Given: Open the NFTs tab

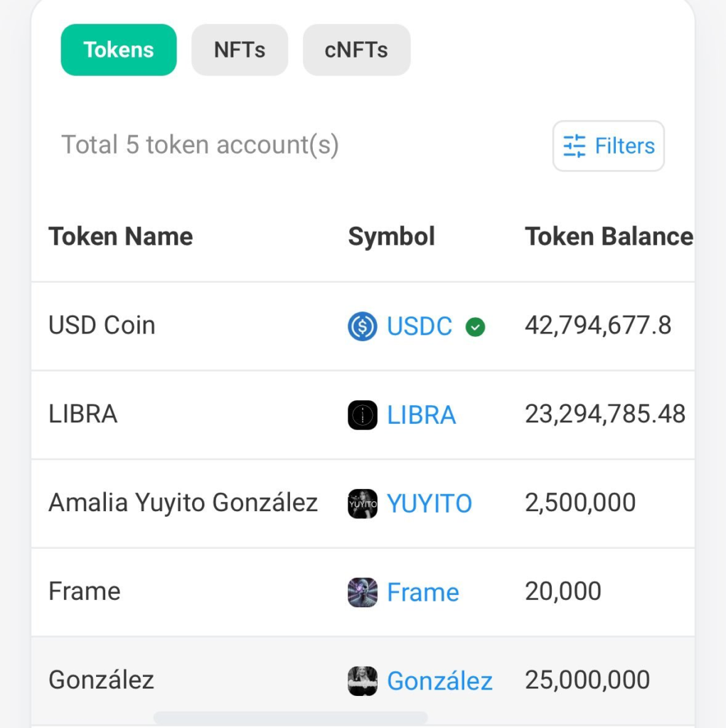Looking at the screenshot, I should (240, 50).
